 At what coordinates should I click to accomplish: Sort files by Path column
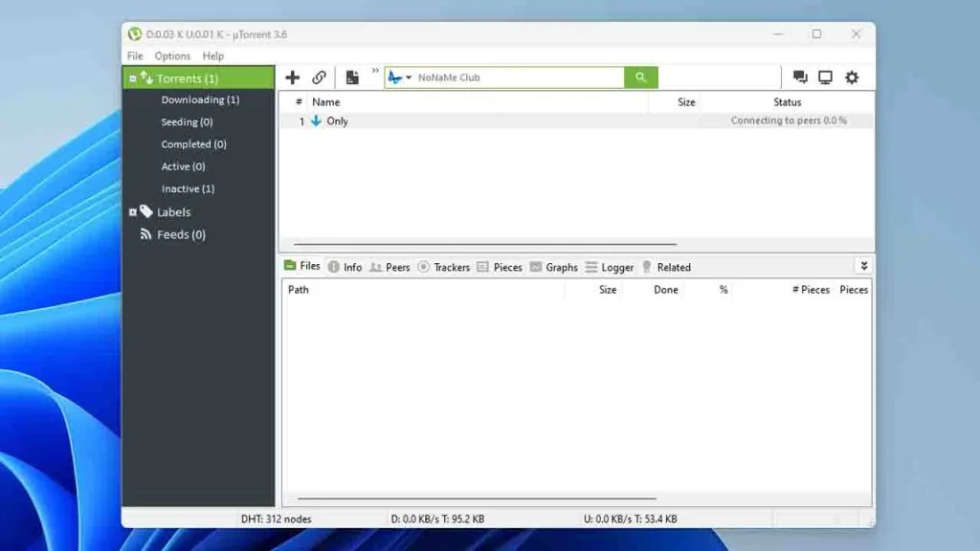(x=299, y=289)
